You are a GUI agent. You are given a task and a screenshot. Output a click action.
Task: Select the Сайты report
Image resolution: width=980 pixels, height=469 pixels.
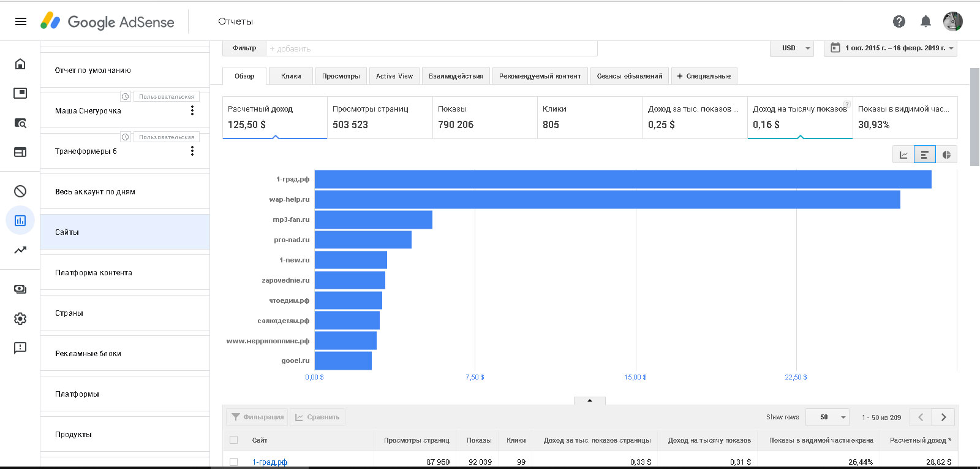point(125,232)
